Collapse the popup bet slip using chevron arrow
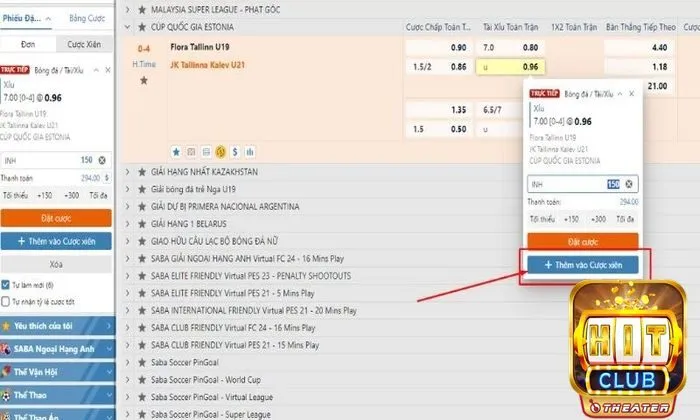Viewport: 700px width, 420px height. coord(618,93)
